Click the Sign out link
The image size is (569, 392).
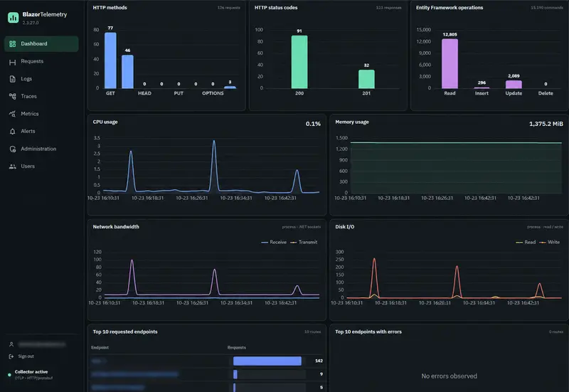[x=26, y=356]
